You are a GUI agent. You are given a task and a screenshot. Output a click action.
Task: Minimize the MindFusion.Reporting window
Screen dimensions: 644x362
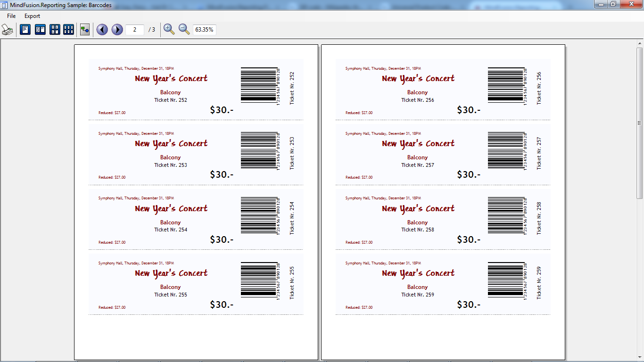[x=600, y=4]
